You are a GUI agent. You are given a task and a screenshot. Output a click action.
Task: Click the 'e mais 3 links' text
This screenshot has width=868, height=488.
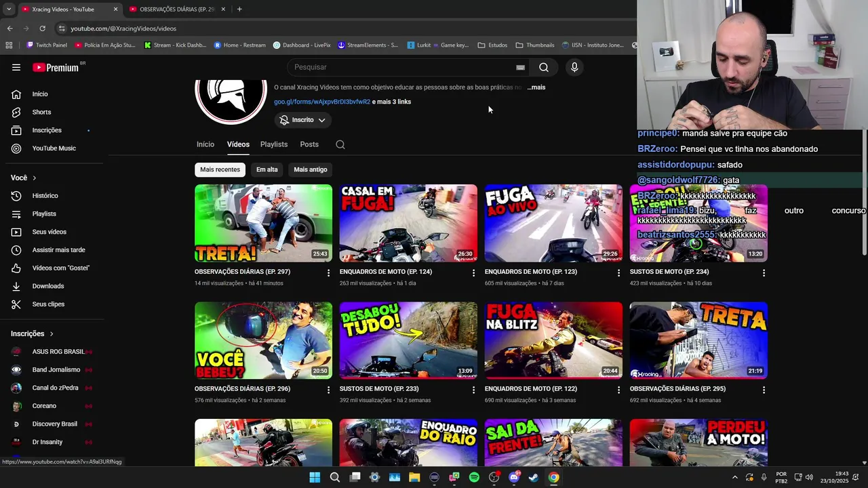coord(391,102)
